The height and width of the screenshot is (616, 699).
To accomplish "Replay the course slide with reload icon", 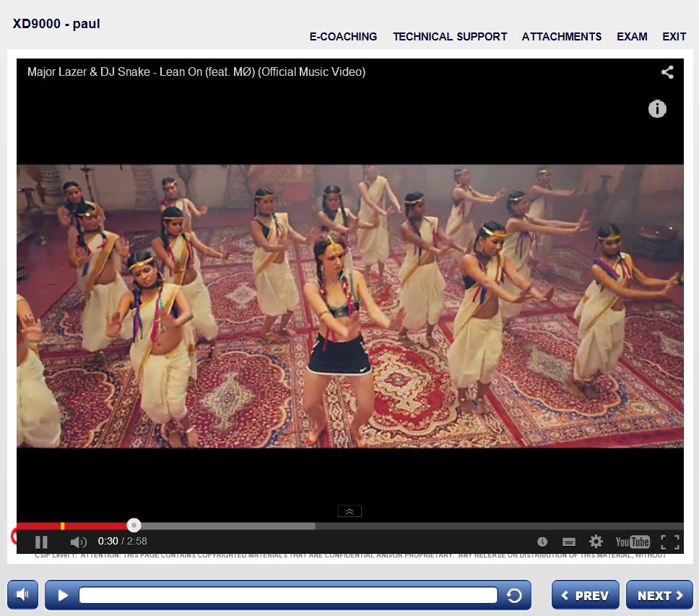I will point(514,595).
